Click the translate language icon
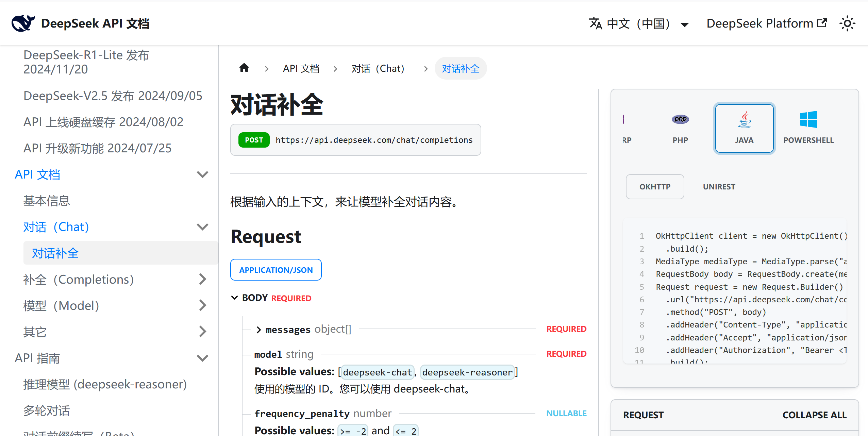The image size is (868, 436). click(595, 23)
